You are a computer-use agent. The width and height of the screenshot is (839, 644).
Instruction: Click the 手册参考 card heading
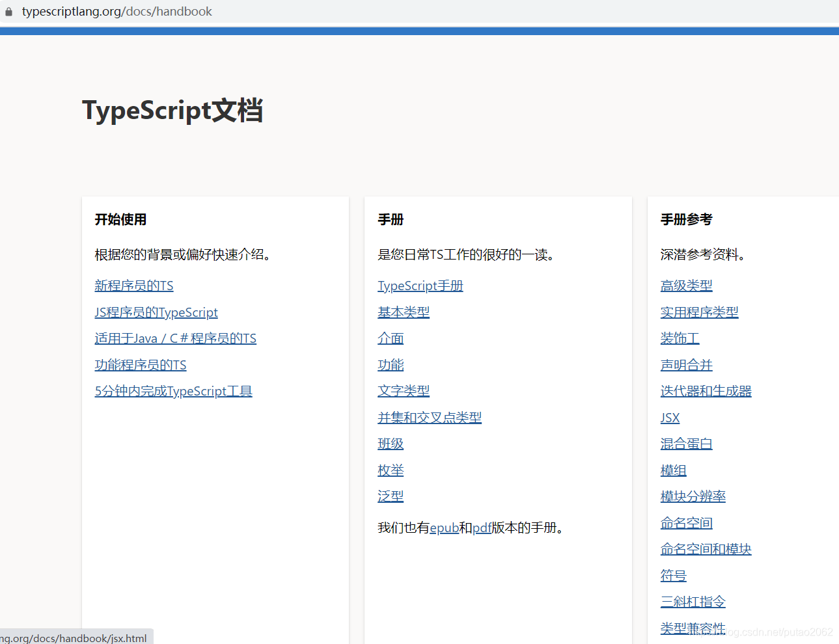pos(687,219)
